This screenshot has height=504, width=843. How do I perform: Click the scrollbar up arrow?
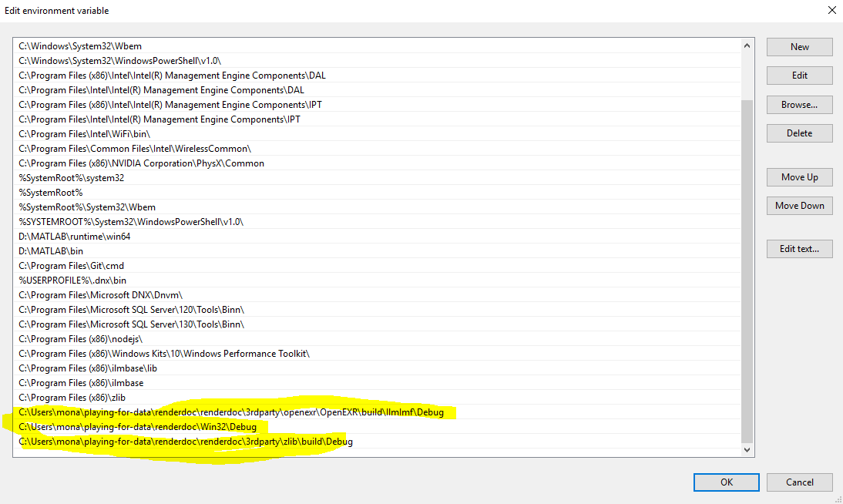point(747,45)
